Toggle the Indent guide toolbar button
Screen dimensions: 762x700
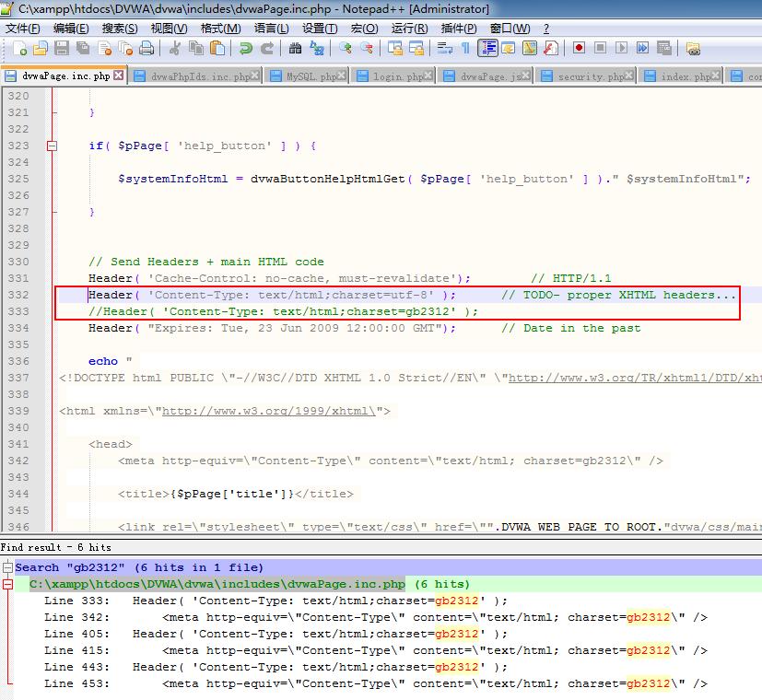coord(487,48)
